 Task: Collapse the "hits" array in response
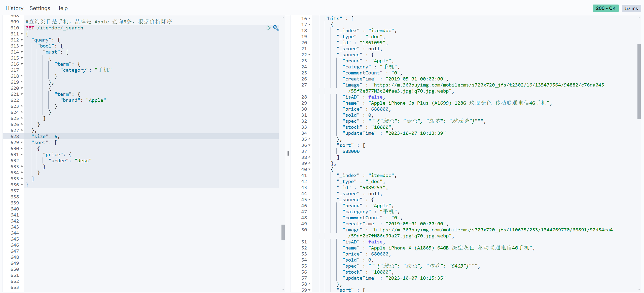pyautogui.click(x=309, y=18)
